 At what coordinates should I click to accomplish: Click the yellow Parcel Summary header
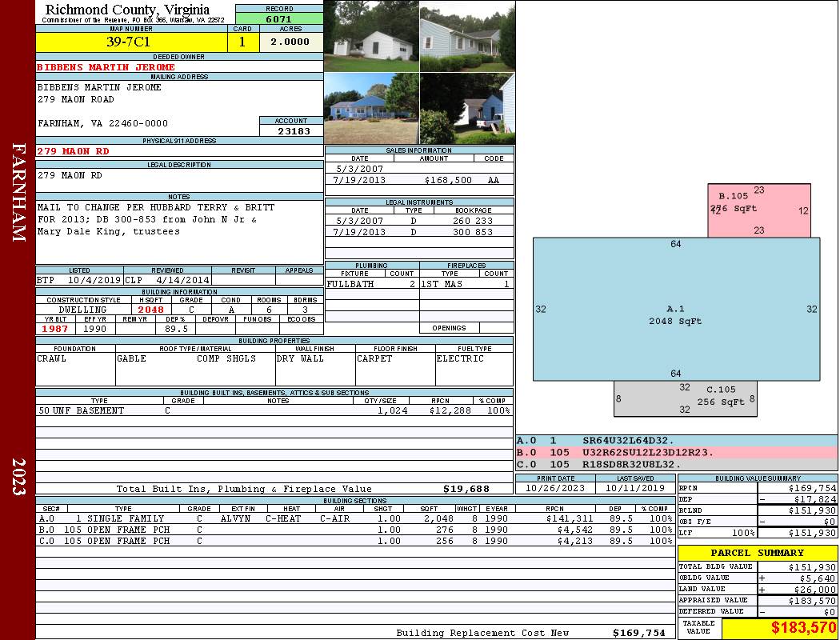click(758, 553)
